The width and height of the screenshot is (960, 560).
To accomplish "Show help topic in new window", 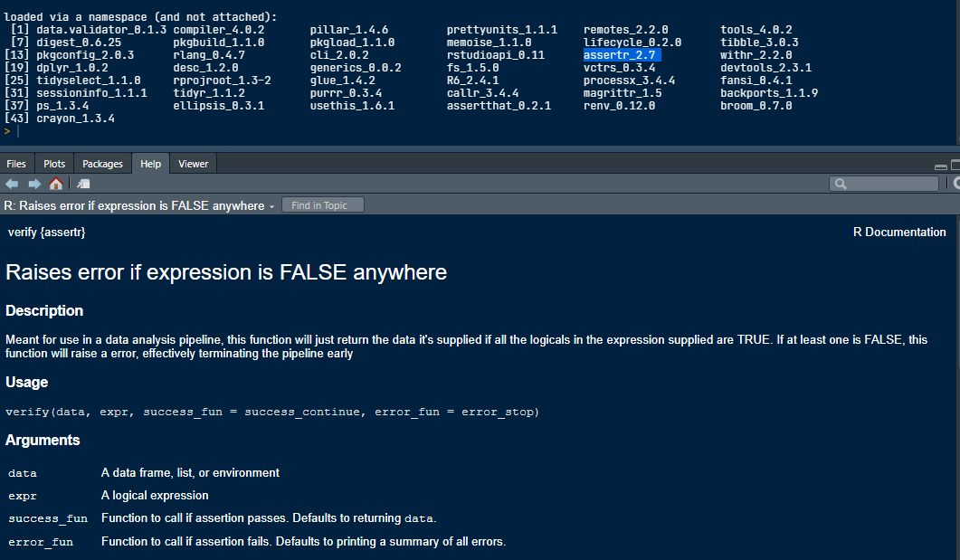I will (82, 183).
